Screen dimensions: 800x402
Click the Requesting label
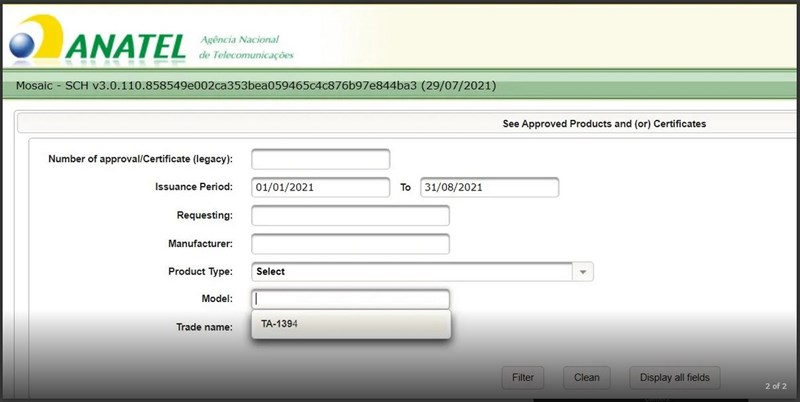pyautogui.click(x=205, y=215)
